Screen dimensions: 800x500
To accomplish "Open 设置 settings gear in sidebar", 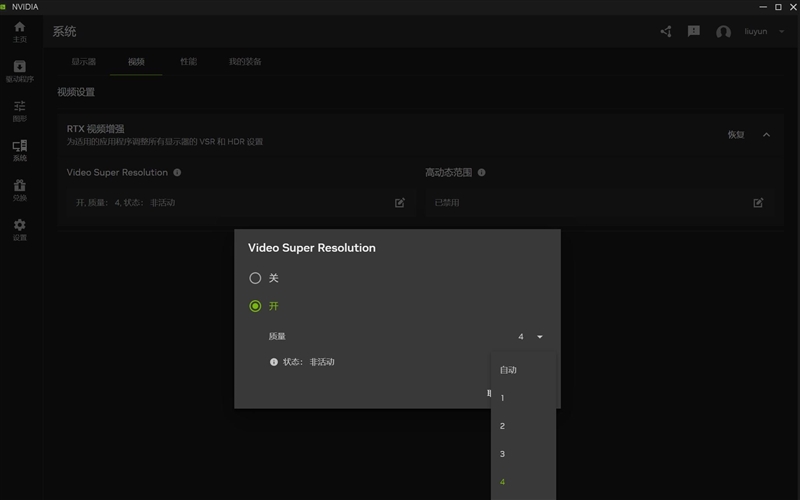I will tap(19, 229).
